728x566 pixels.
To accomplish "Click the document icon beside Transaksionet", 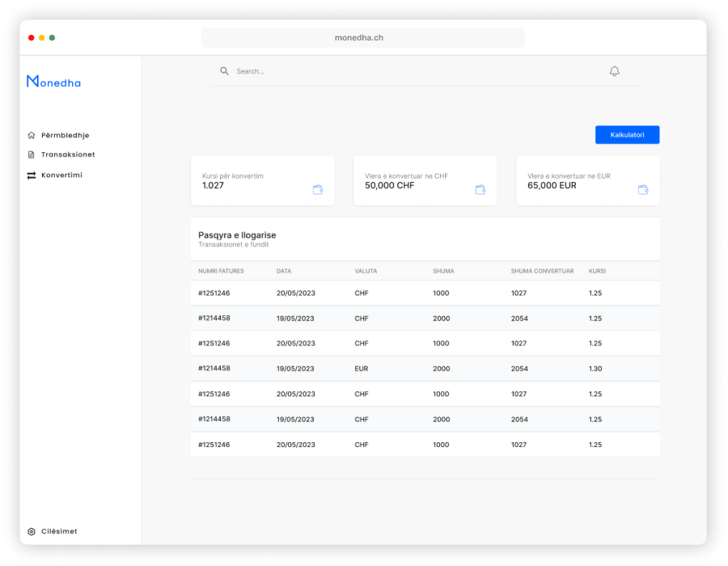I will pyautogui.click(x=32, y=154).
